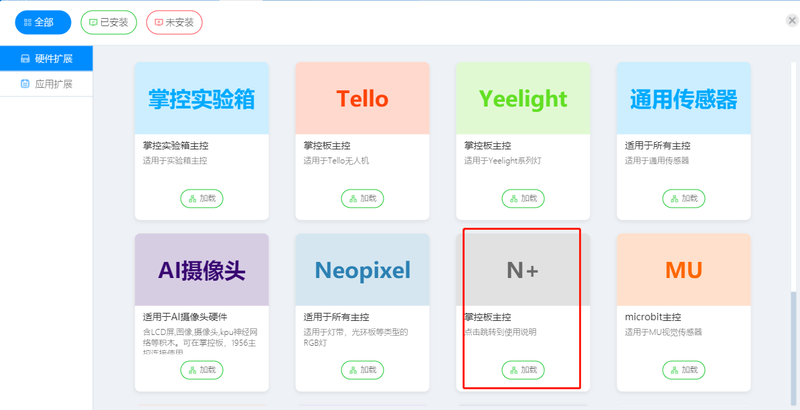The image size is (800, 410).
Task: Open the 硬件扩展 sidebar tab
Action: point(46,59)
